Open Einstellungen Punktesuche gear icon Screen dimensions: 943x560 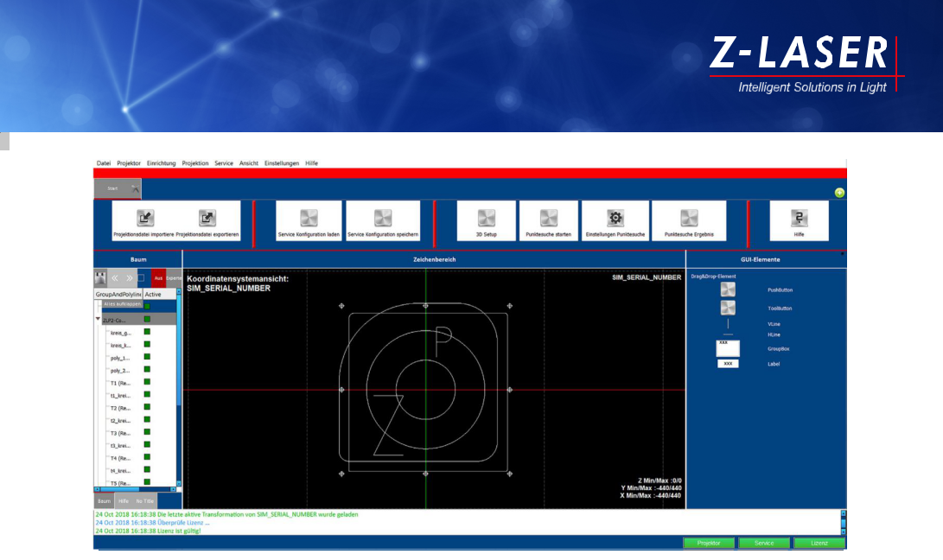coord(615,218)
